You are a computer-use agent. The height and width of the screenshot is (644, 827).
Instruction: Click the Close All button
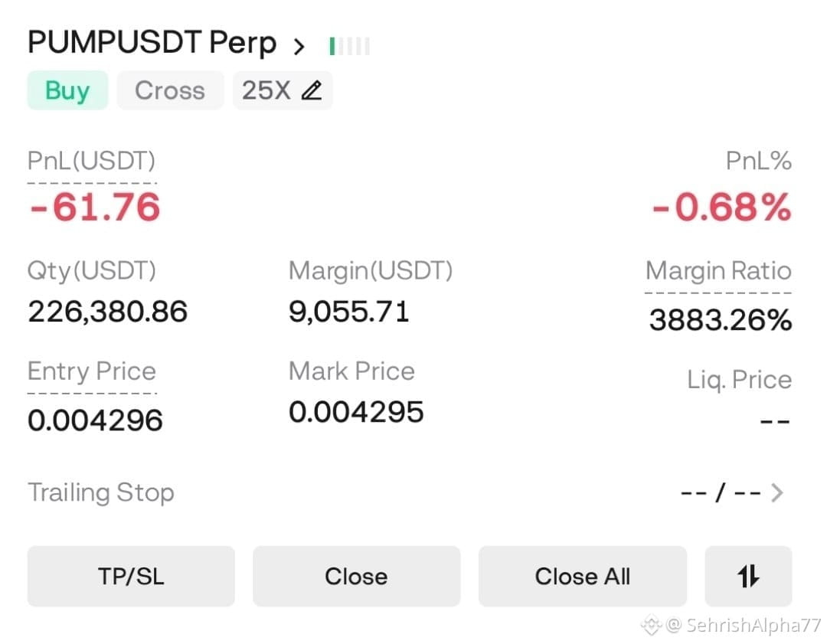pyautogui.click(x=582, y=576)
